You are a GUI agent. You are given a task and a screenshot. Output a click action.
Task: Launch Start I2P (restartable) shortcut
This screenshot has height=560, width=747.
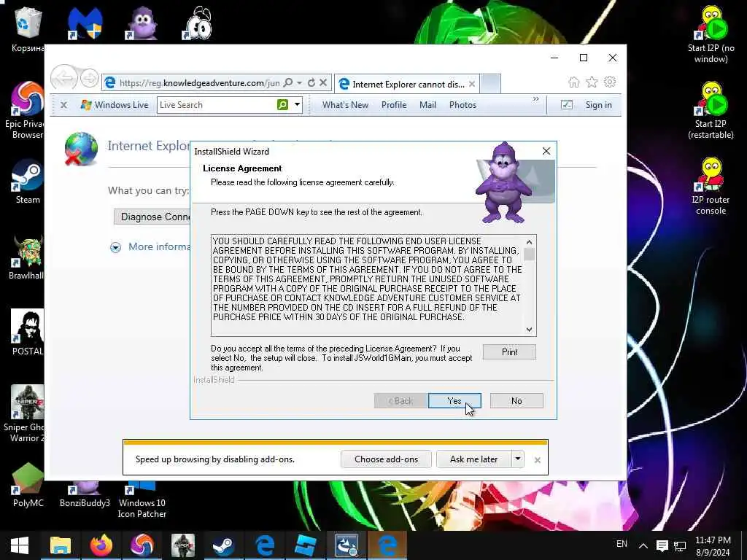[711, 111]
